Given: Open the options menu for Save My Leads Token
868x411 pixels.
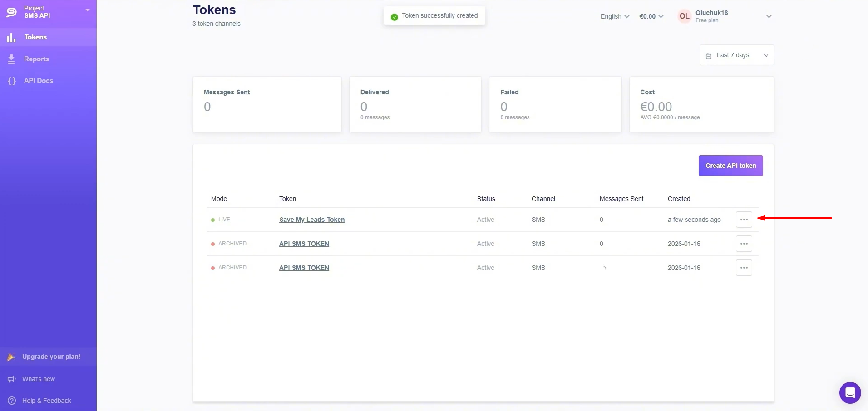Looking at the screenshot, I should [744, 220].
